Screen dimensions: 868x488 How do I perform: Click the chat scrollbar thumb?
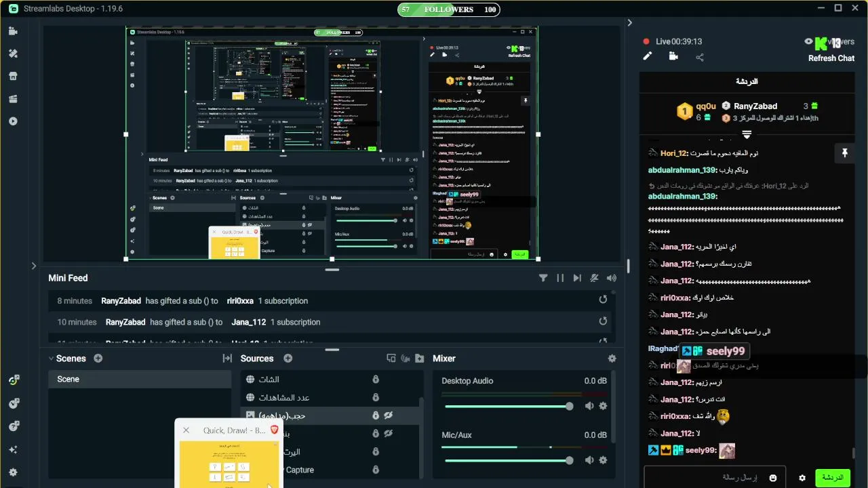(x=853, y=453)
